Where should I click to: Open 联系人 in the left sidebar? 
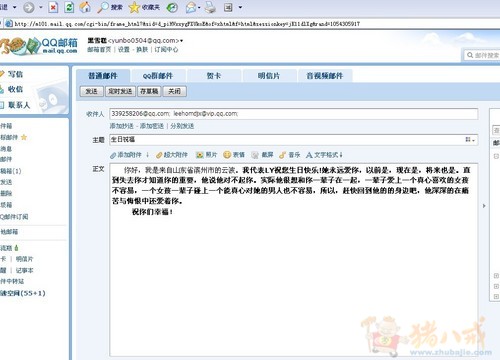[19, 105]
